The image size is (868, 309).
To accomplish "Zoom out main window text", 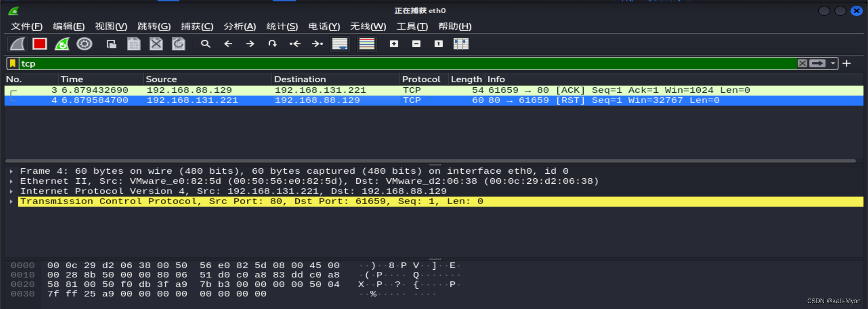I will point(416,44).
